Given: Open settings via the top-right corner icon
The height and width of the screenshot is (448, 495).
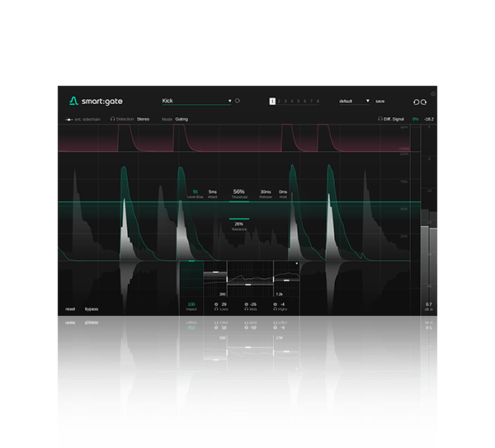Looking at the screenshot, I should (433, 94).
